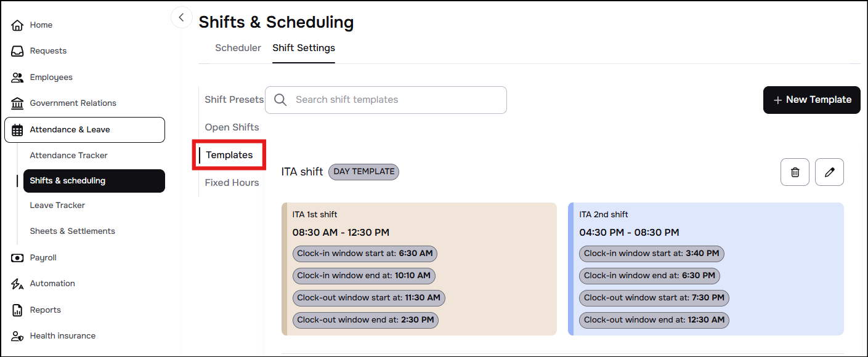Click the Employees people icon
This screenshot has width=868, height=357.
pyautogui.click(x=17, y=78)
